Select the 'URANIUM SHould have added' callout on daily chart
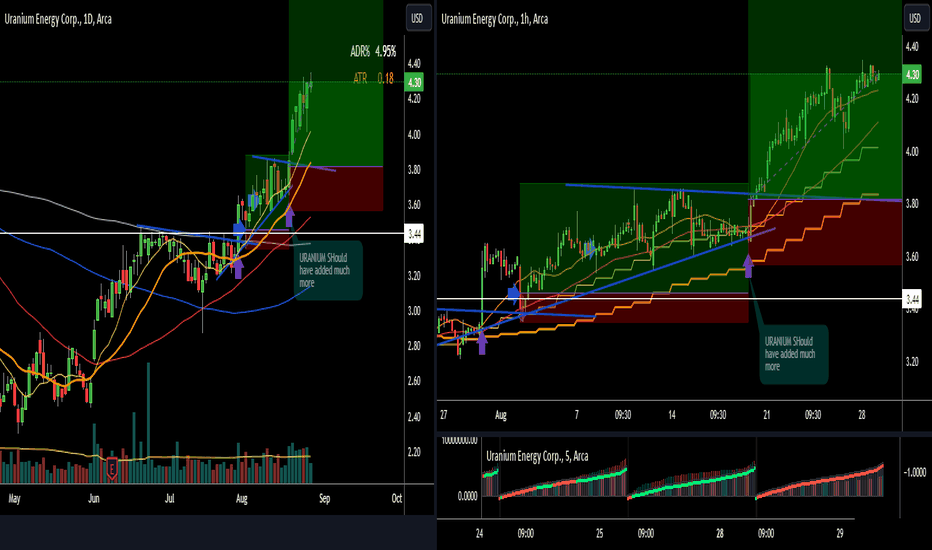 point(328,271)
